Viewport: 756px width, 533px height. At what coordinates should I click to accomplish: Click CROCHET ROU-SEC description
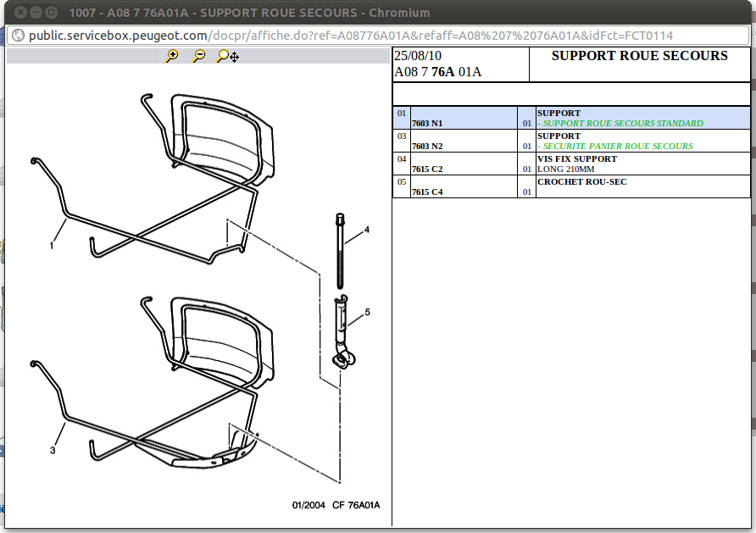tap(582, 181)
